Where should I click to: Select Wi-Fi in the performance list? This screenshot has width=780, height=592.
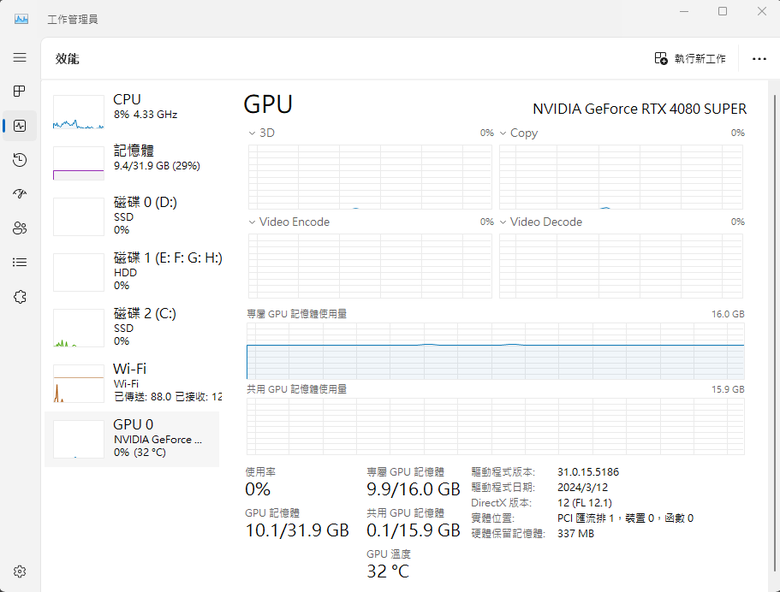point(132,383)
